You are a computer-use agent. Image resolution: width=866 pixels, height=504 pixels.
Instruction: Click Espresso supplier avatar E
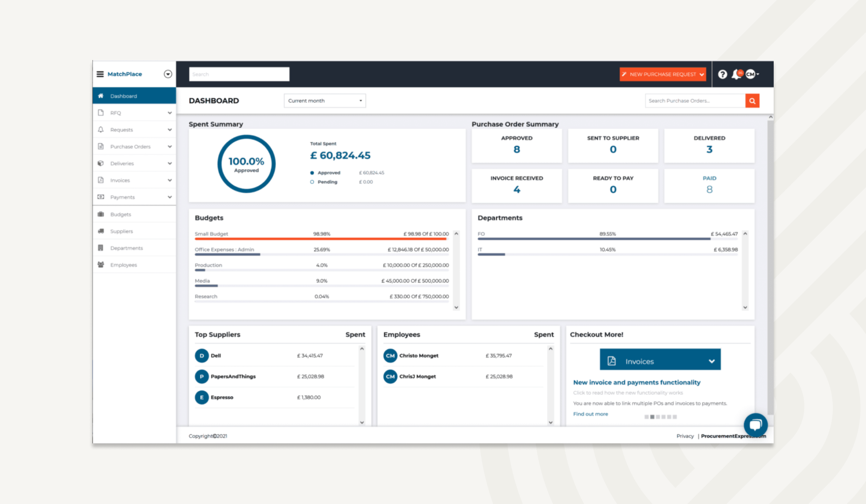(x=202, y=397)
